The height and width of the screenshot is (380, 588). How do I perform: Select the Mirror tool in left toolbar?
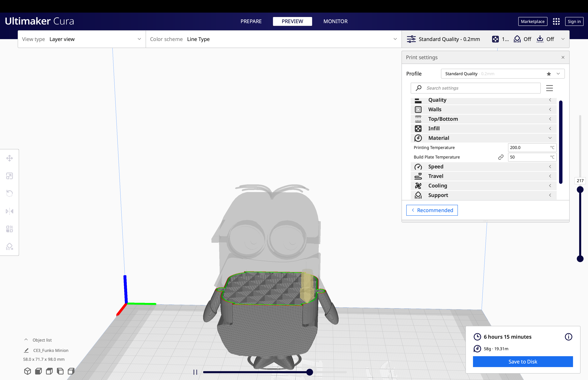click(9, 211)
